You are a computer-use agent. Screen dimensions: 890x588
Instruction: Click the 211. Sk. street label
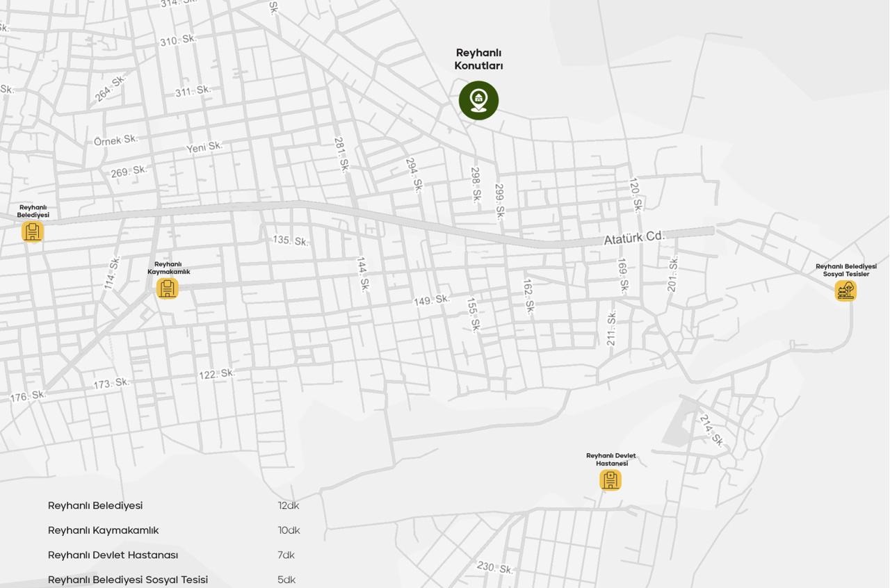click(x=611, y=329)
